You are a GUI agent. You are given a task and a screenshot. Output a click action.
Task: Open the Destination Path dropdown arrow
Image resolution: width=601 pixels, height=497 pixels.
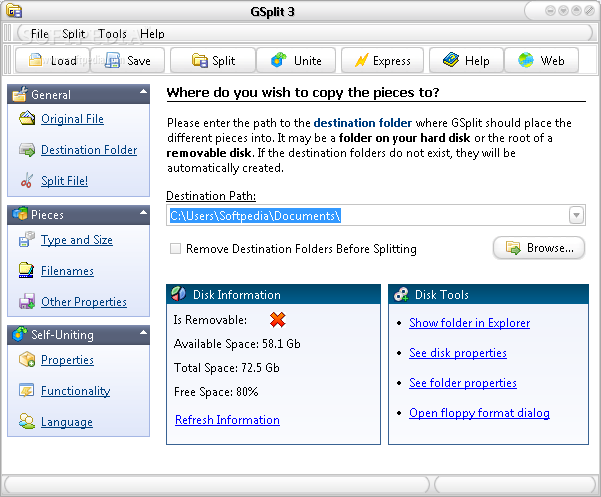(576, 215)
